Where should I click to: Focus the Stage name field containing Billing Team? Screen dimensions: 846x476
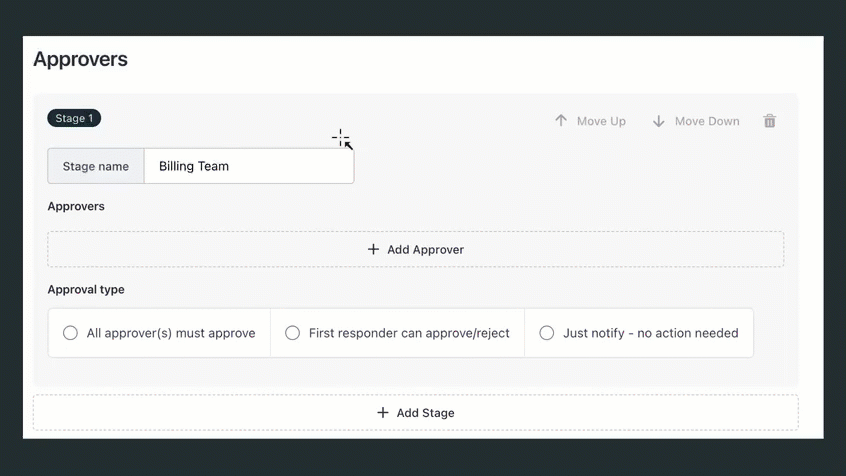[248, 166]
